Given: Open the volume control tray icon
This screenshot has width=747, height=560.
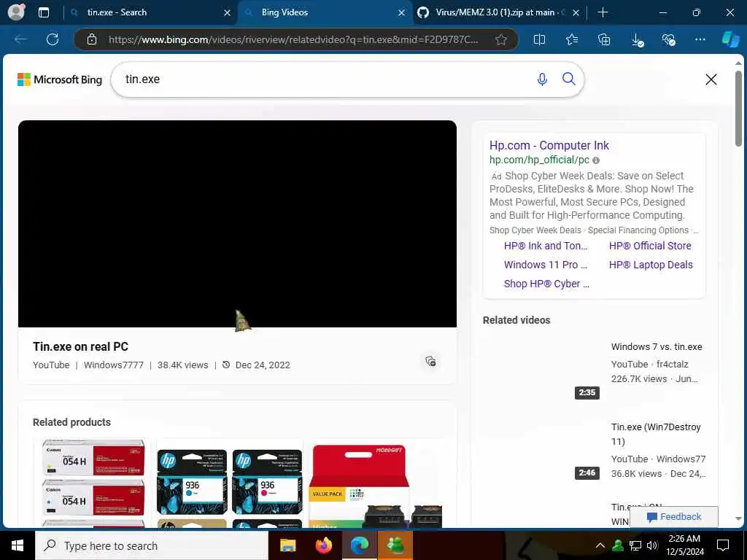Looking at the screenshot, I should pyautogui.click(x=651, y=545).
